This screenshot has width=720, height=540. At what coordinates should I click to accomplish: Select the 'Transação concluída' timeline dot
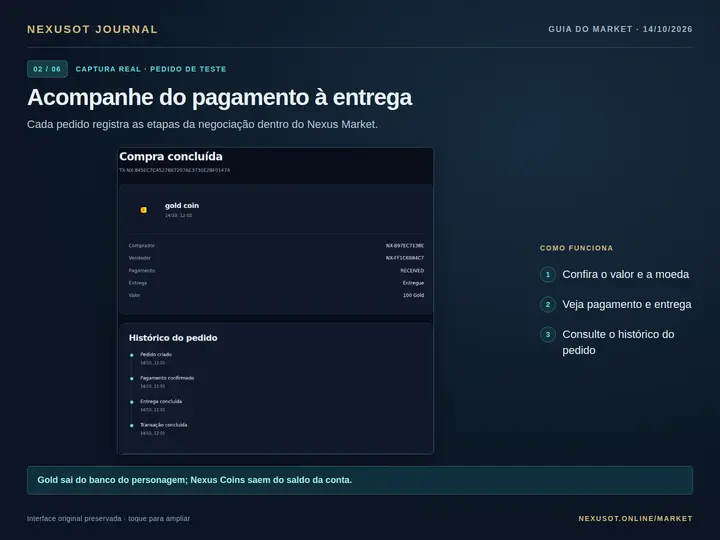pyautogui.click(x=132, y=425)
